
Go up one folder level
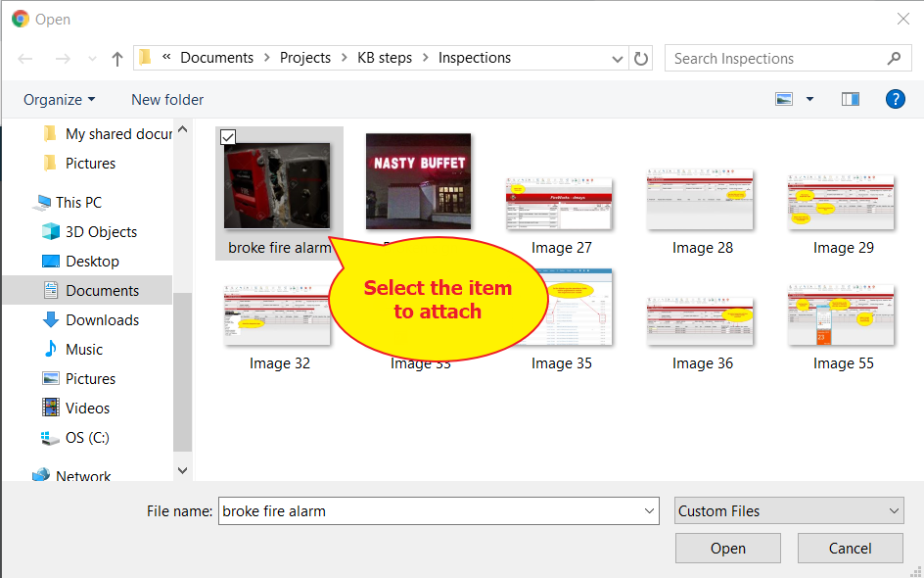click(117, 59)
